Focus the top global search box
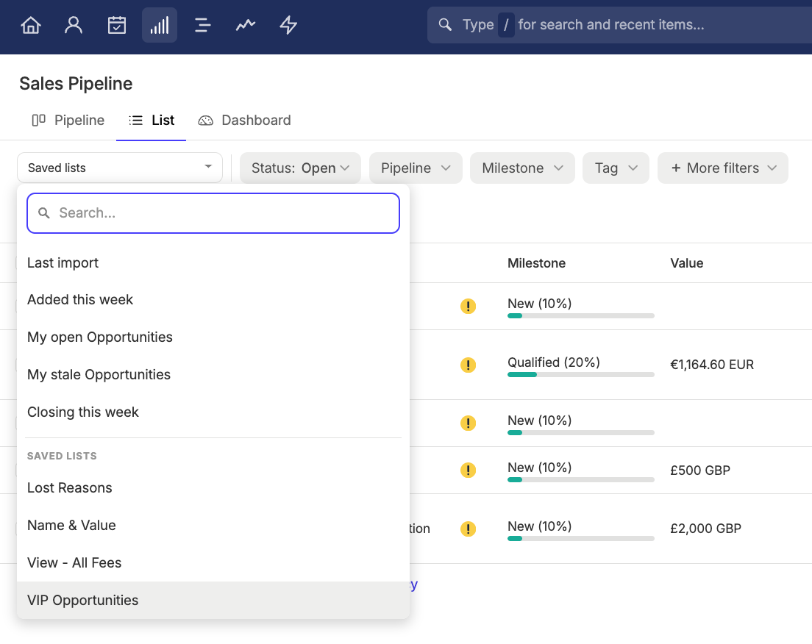 click(x=619, y=25)
